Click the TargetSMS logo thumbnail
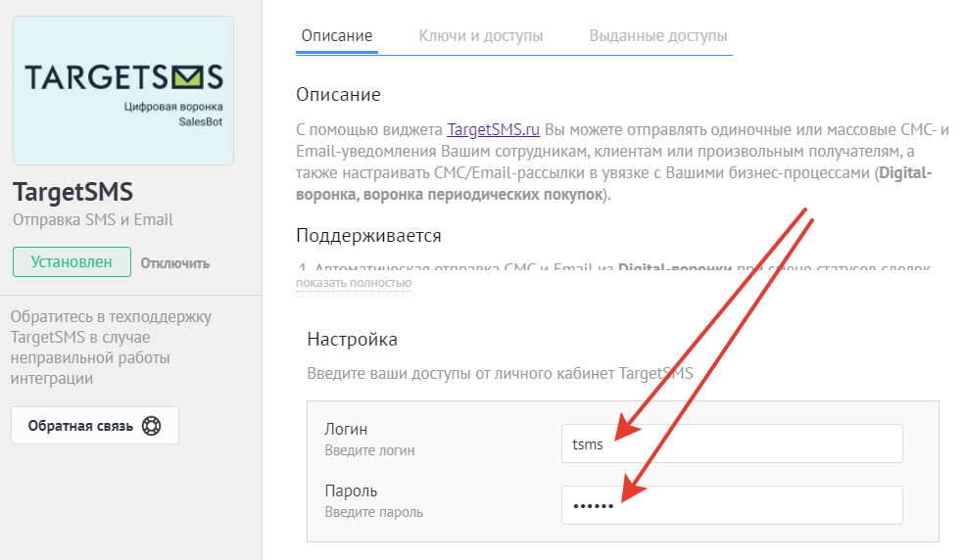 [x=123, y=90]
